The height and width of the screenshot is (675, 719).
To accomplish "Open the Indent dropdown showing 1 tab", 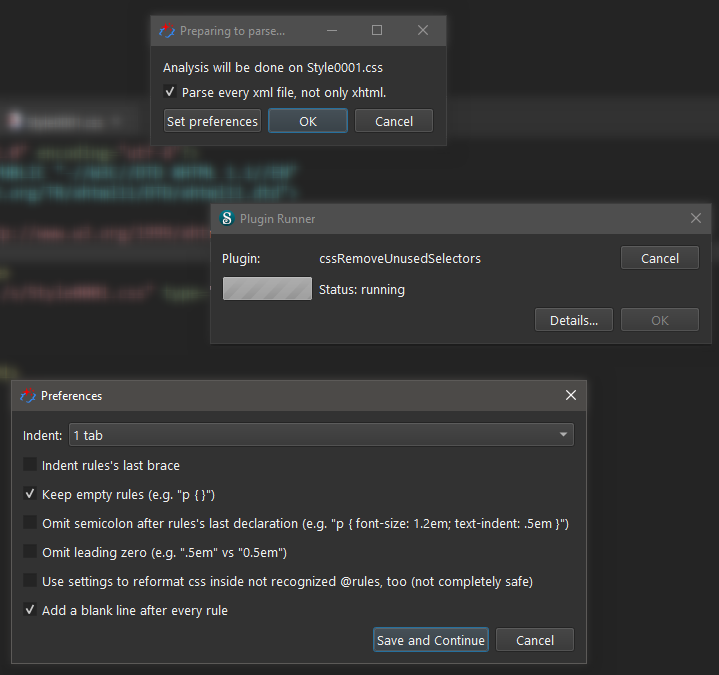I will pos(321,435).
